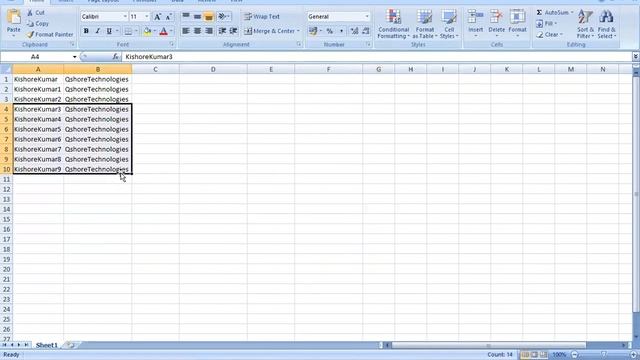
Task: Open Conditional Formatting
Action: [393, 24]
